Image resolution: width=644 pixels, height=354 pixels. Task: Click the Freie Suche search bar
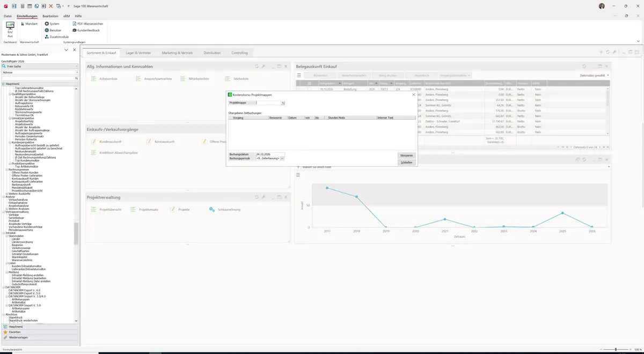[40, 66]
